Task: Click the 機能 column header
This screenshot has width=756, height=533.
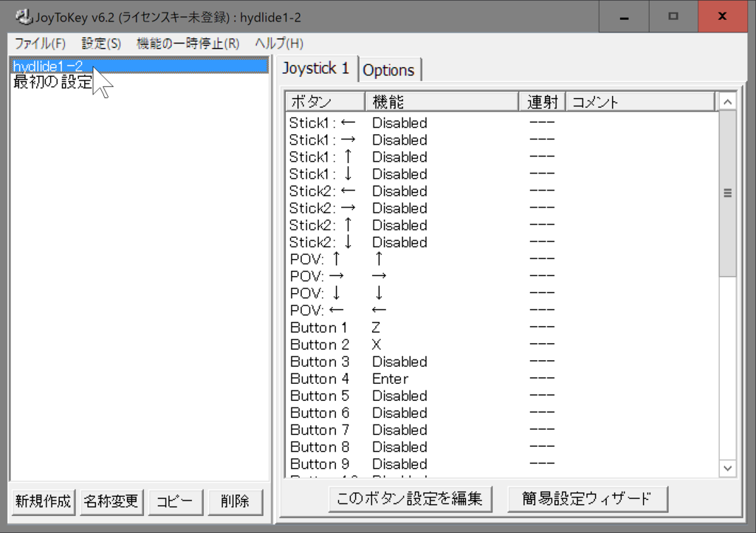Action: click(x=442, y=102)
